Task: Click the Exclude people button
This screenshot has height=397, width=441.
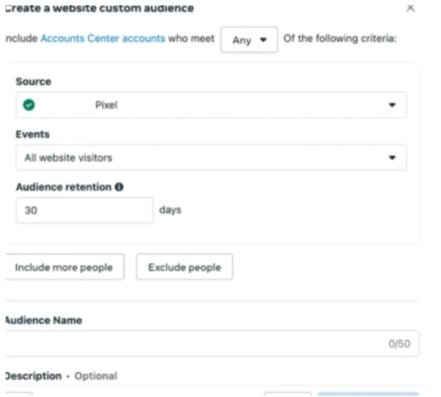Action: 184,267
